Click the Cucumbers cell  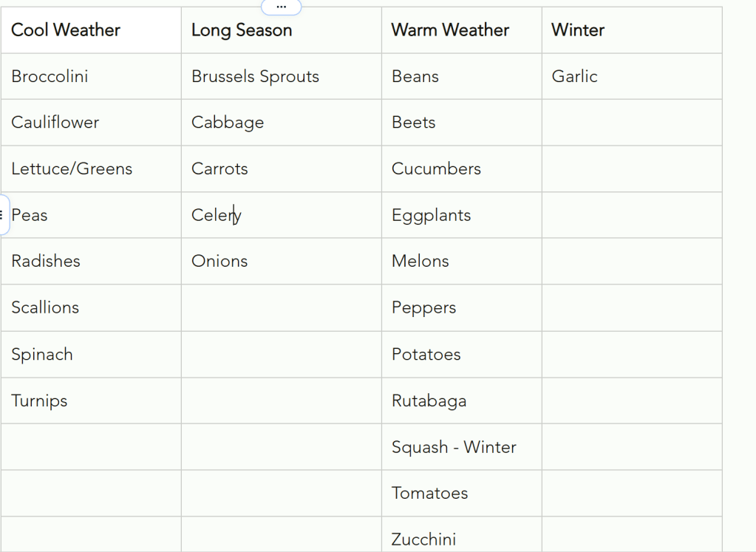436,168
